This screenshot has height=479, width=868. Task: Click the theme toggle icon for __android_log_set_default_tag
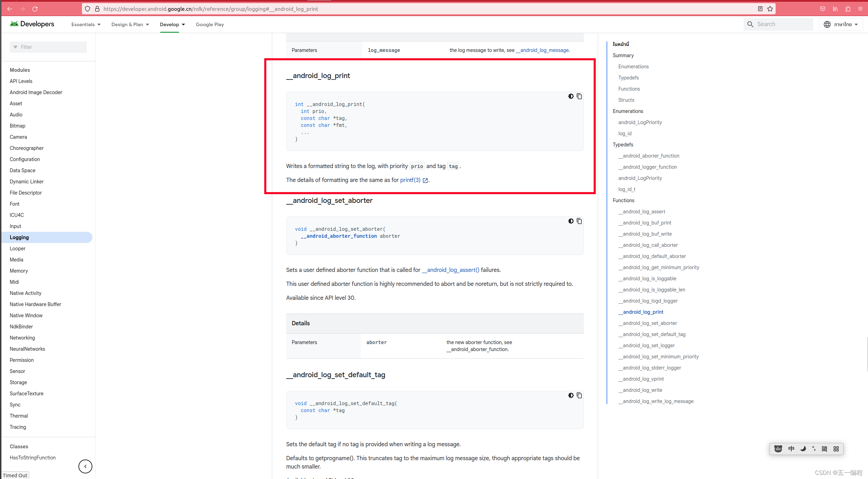tap(570, 395)
